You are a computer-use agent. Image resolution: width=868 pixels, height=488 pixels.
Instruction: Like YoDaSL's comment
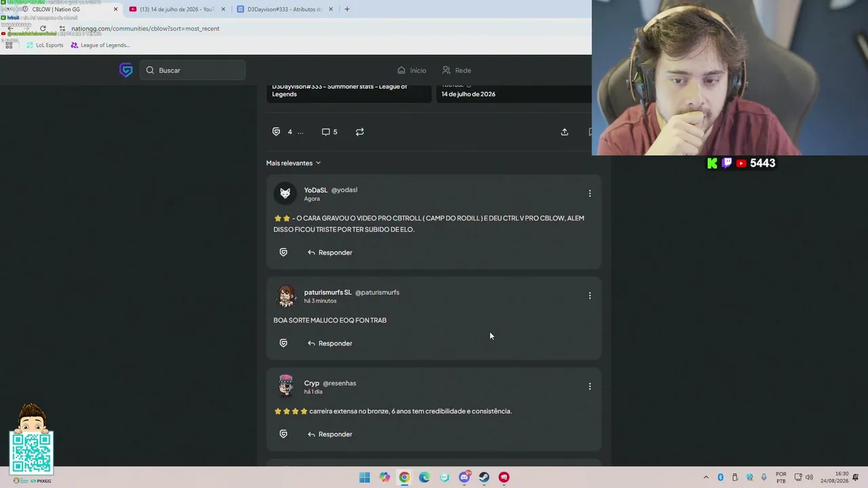(x=283, y=252)
